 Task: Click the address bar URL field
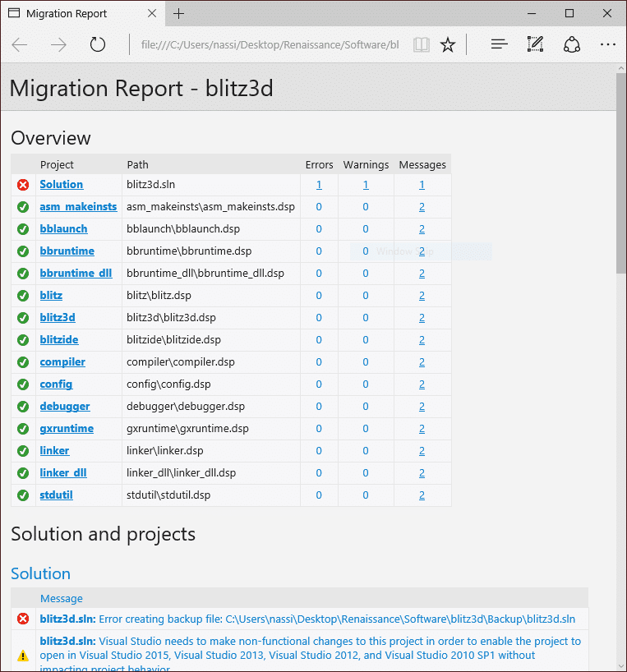[x=270, y=44]
